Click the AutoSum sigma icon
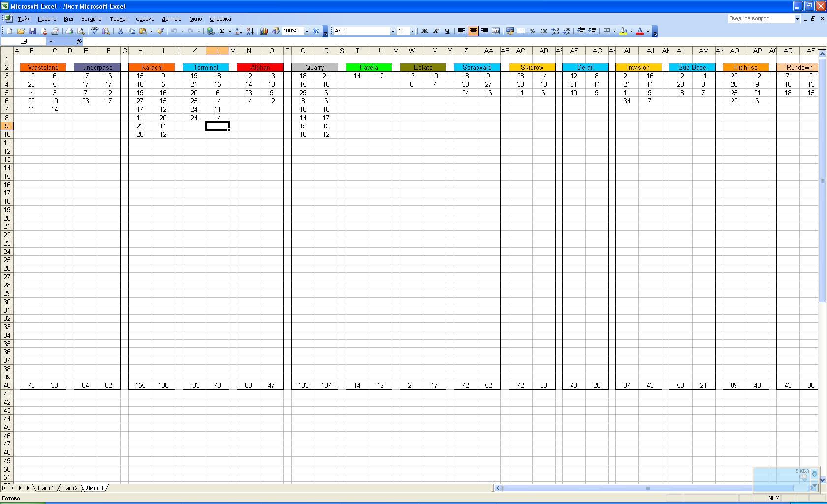Viewport: 827px width, 504px height. coord(222,31)
